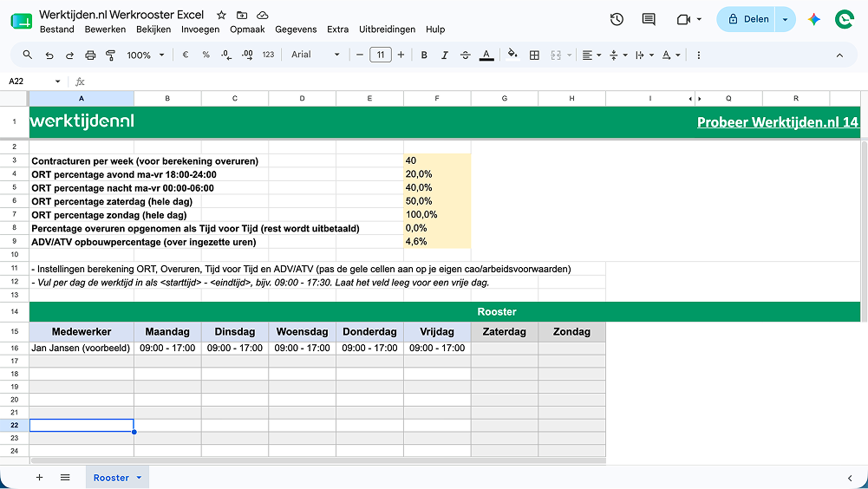Viewport: 868px width, 489px height.
Task: Expand hidden columns before Q
Action: 700,99
